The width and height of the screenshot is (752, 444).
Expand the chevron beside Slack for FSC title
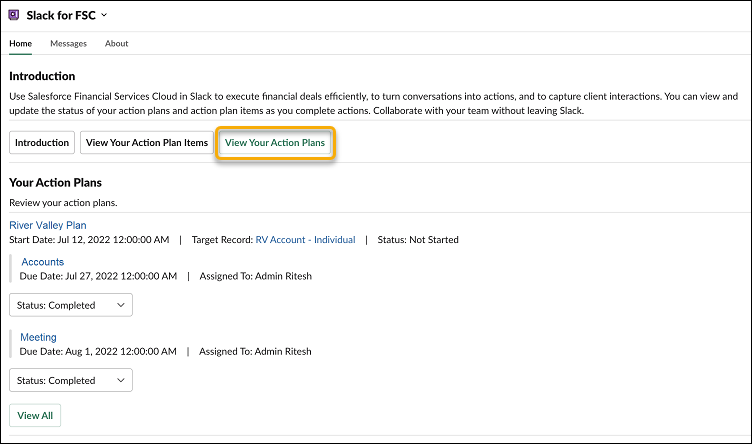105,15
